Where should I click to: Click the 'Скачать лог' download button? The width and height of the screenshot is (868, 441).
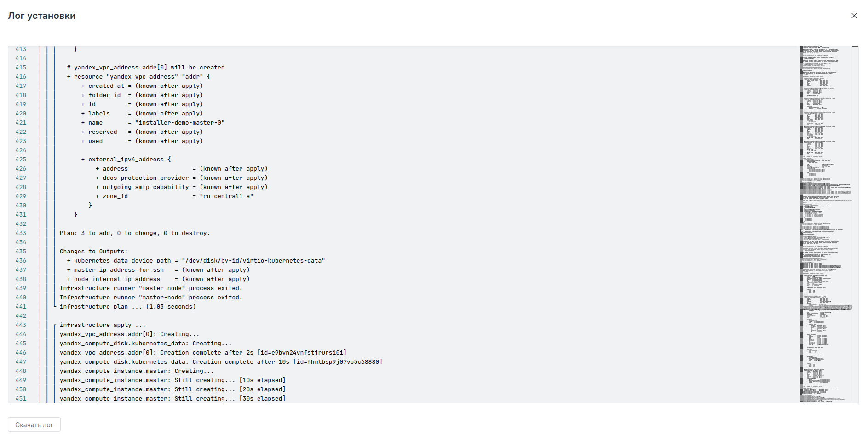[34, 425]
